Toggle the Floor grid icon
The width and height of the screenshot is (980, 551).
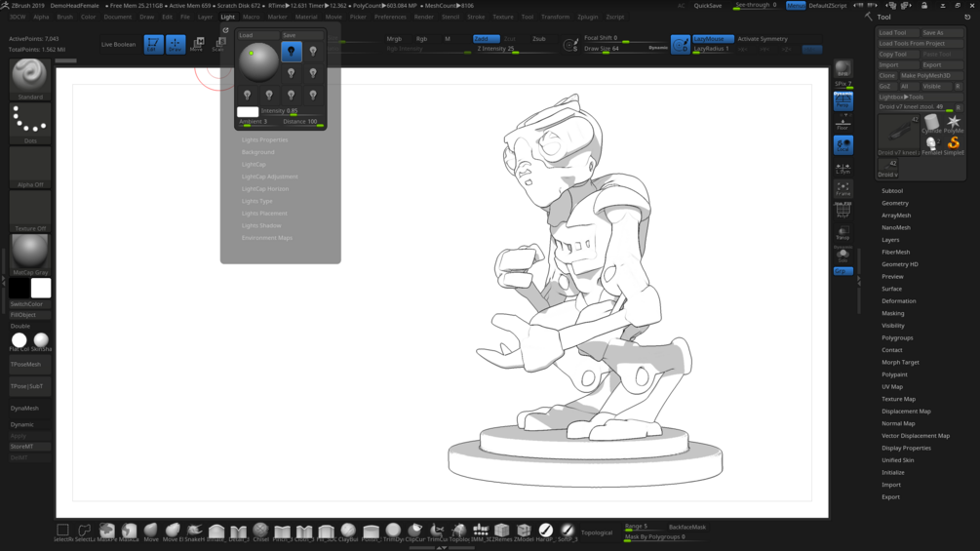[x=843, y=123]
